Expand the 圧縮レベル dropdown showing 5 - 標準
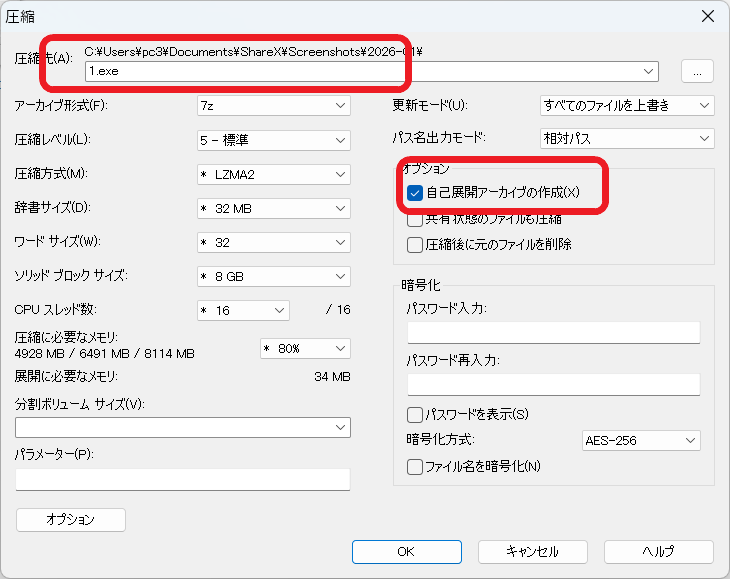 point(274,140)
